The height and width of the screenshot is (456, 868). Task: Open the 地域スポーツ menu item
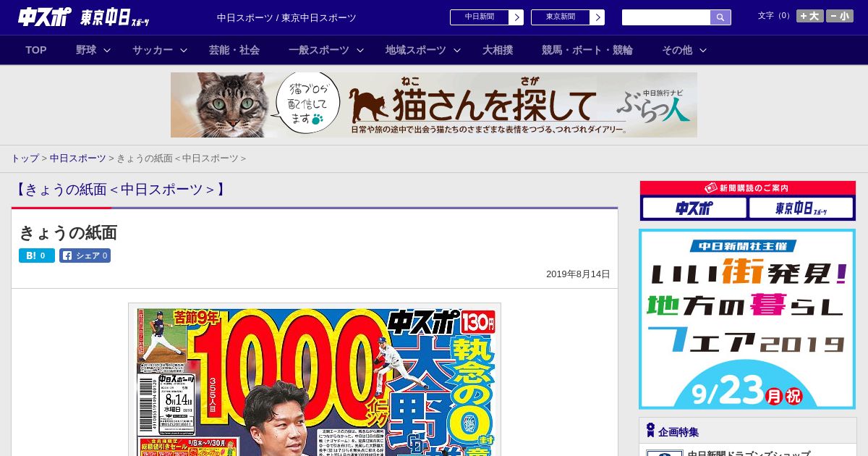point(416,50)
